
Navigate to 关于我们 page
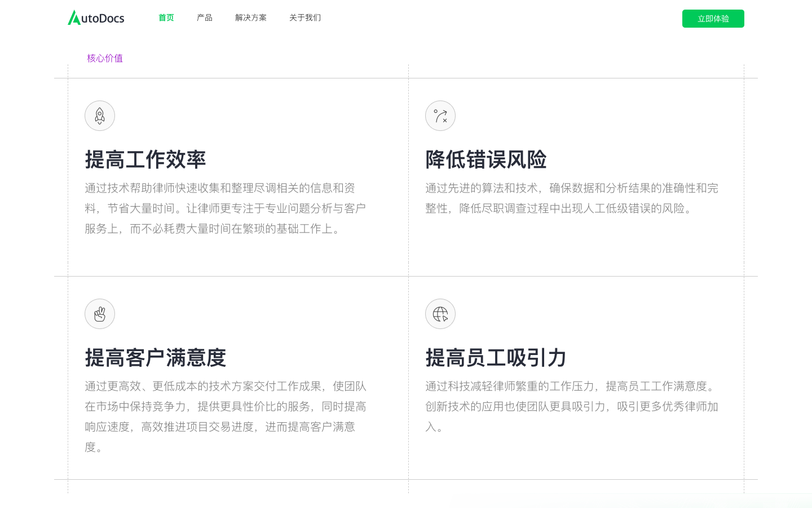click(x=305, y=17)
